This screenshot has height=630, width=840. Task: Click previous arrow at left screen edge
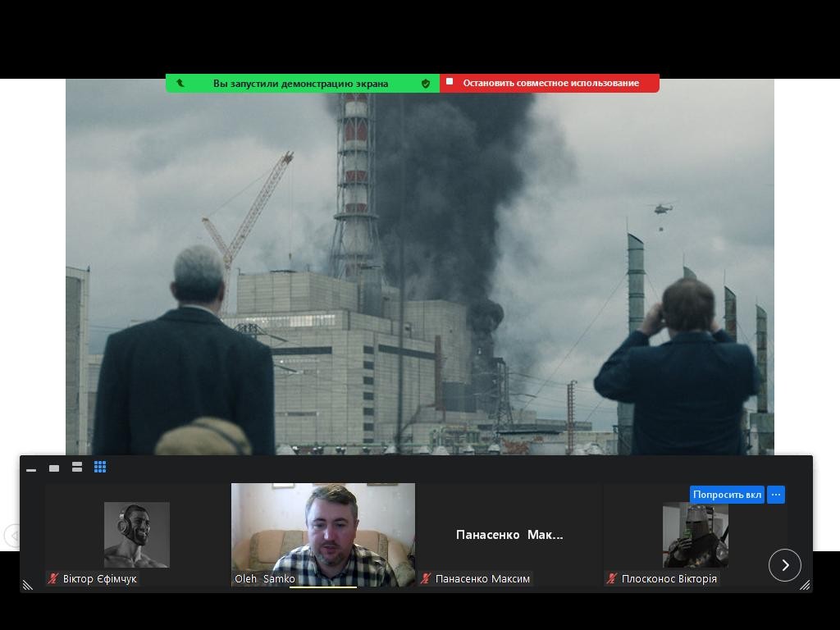12,535
